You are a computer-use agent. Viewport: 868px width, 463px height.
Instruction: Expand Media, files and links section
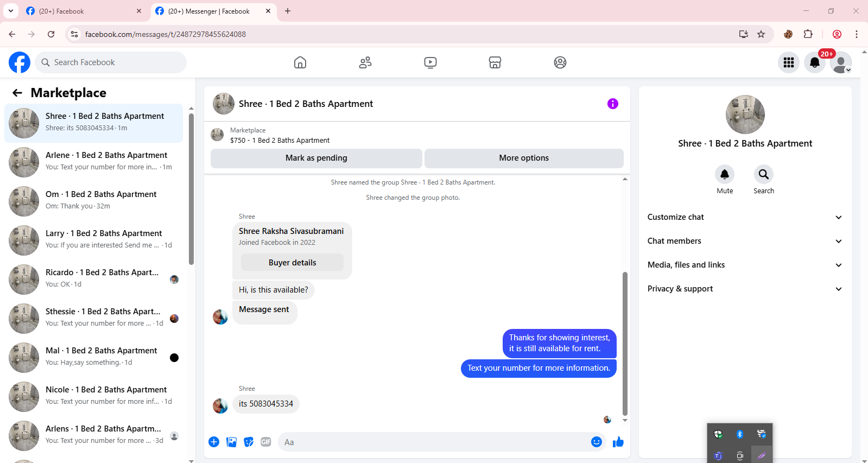point(745,265)
